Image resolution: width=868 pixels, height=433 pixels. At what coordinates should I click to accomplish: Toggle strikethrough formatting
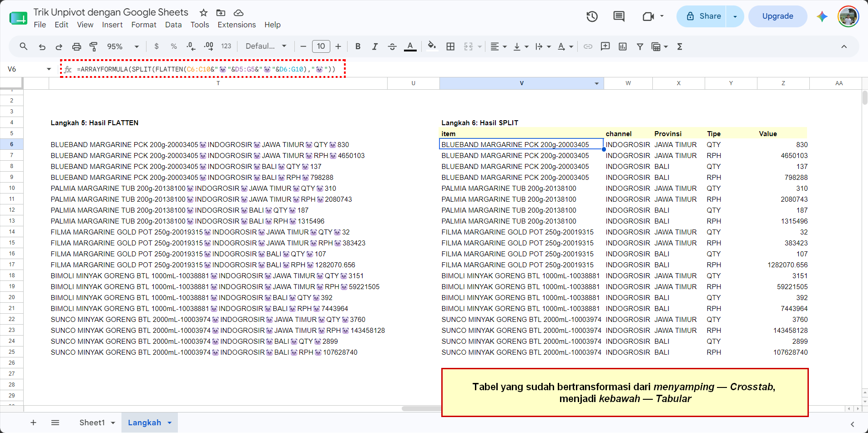point(392,46)
